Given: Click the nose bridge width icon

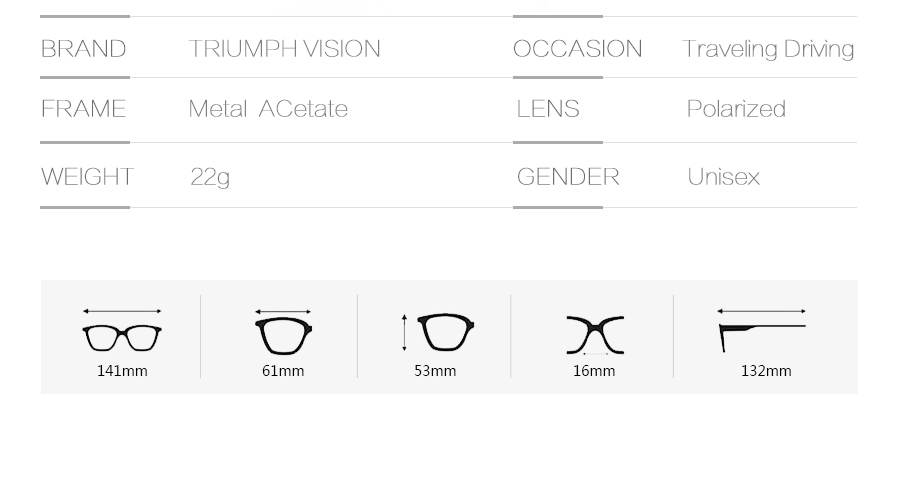Looking at the screenshot, I should [x=595, y=334].
